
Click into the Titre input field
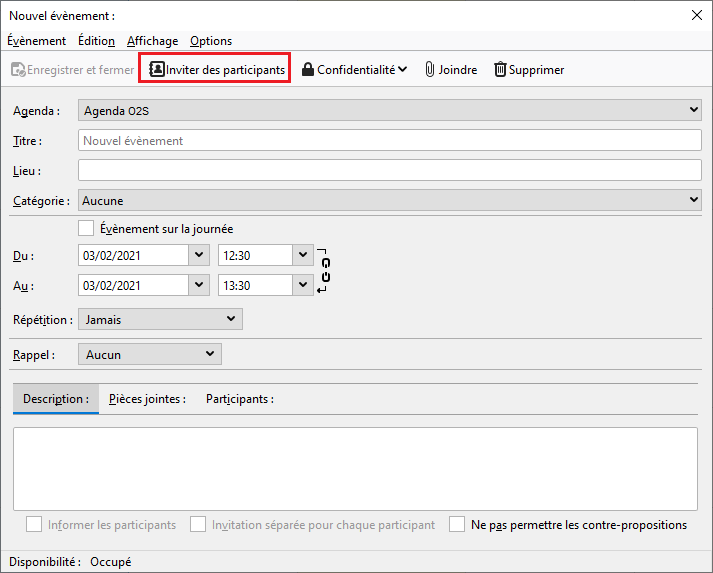pos(390,141)
